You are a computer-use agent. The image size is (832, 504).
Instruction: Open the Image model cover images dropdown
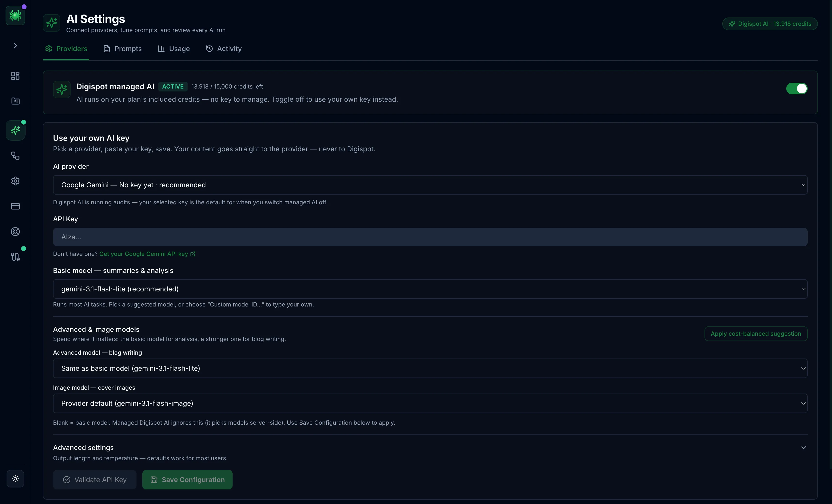coord(430,403)
